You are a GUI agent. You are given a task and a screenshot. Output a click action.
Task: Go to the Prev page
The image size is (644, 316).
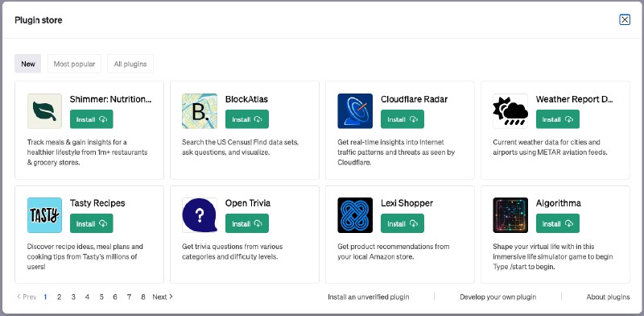pos(27,297)
